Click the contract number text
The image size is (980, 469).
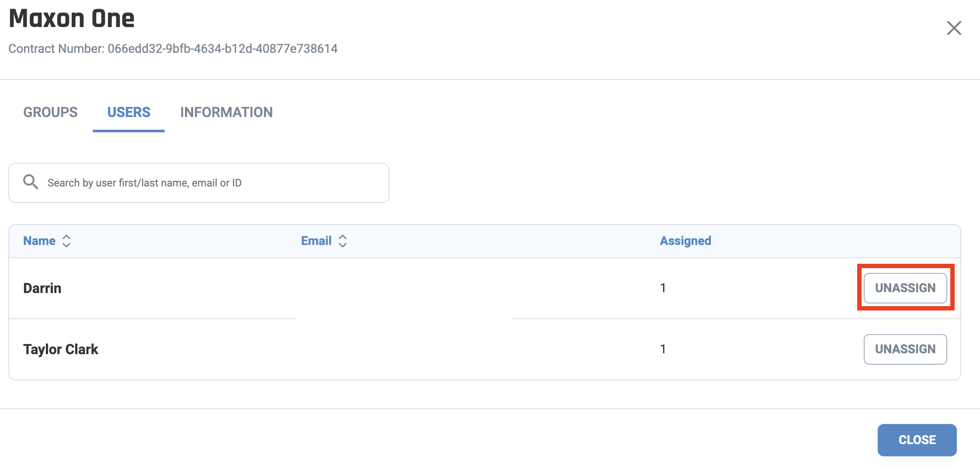tap(173, 48)
